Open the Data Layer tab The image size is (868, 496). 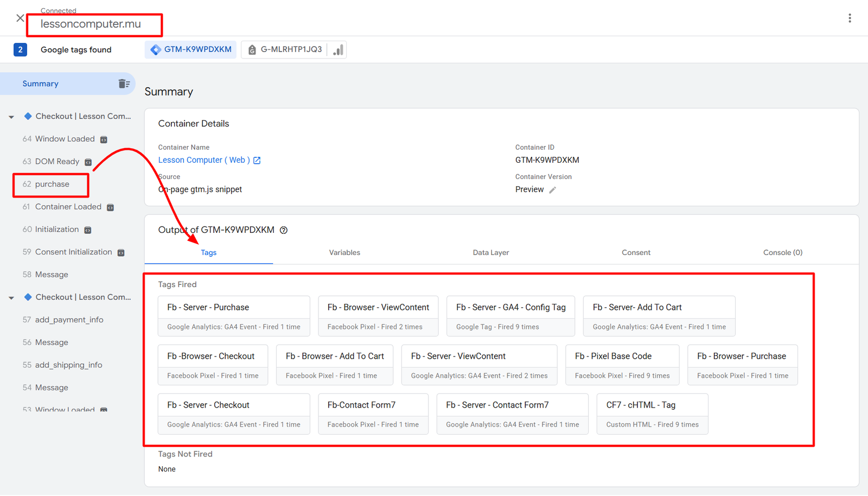[490, 252]
